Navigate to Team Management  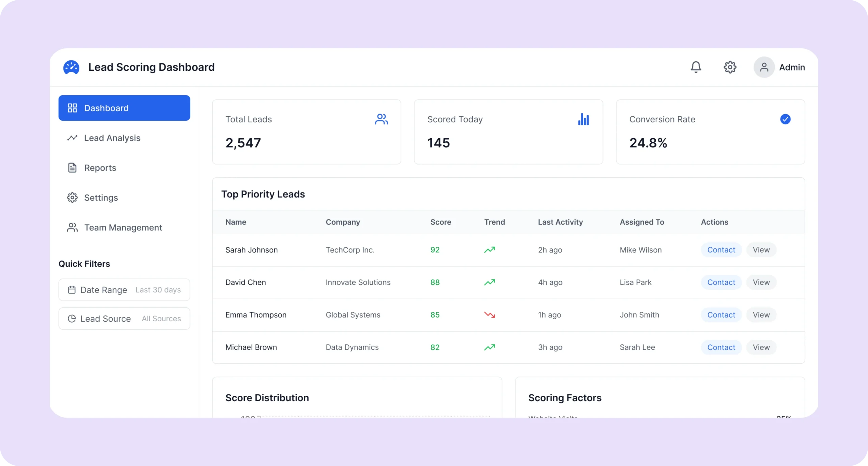click(123, 227)
